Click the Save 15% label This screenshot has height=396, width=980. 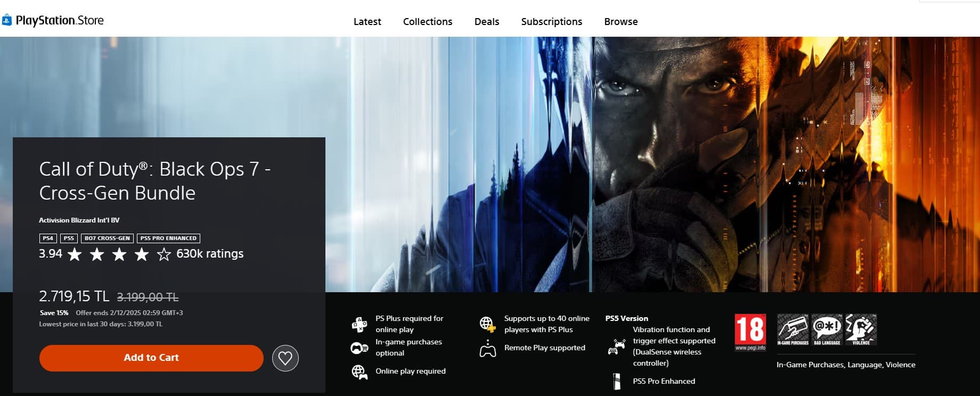(54, 313)
